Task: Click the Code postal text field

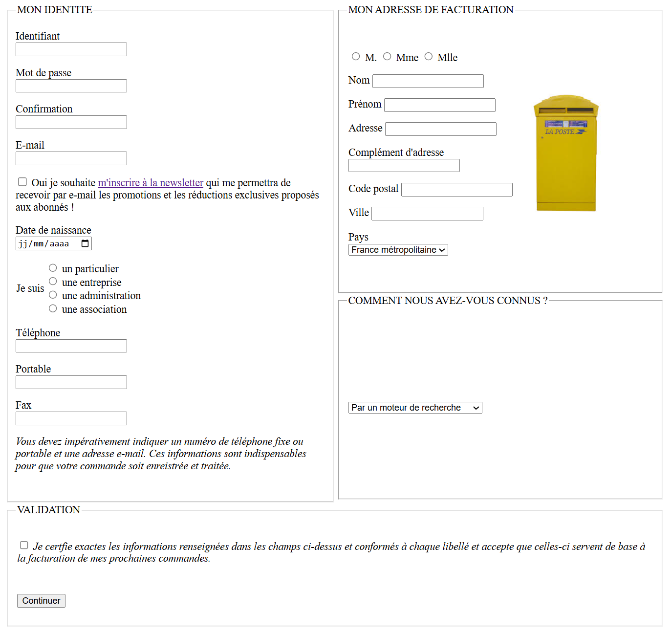Action: tap(456, 190)
